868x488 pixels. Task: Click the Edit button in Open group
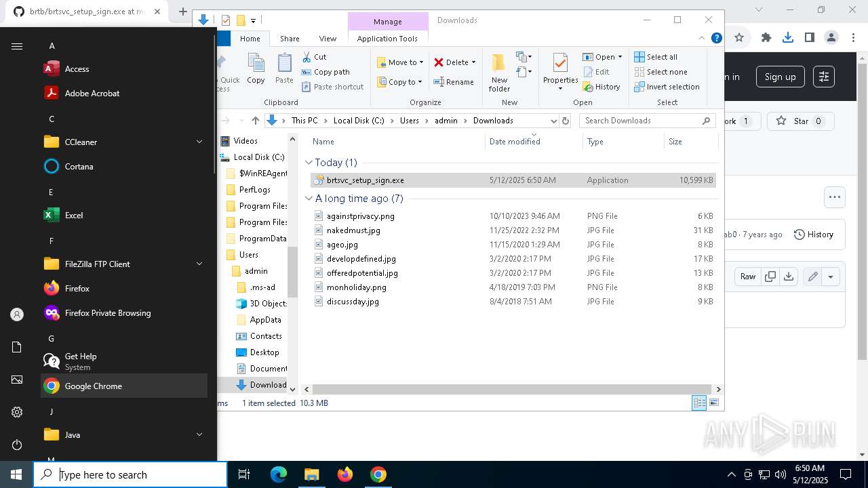(596, 72)
